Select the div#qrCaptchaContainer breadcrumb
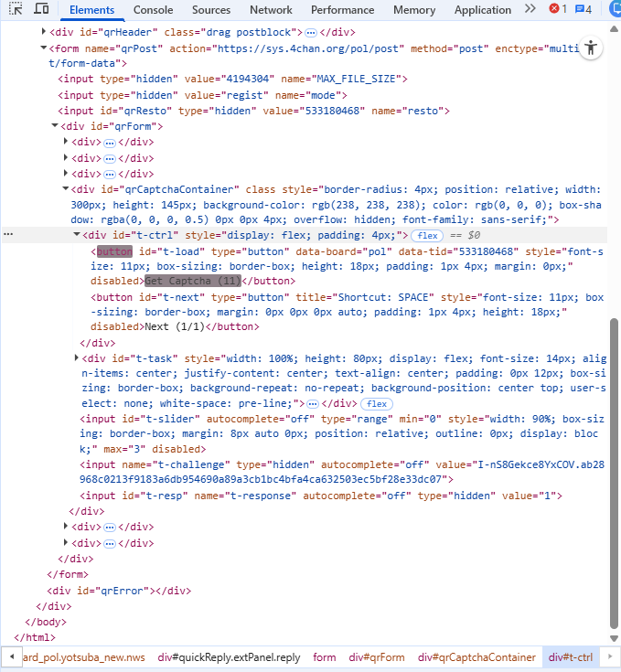 476,657
